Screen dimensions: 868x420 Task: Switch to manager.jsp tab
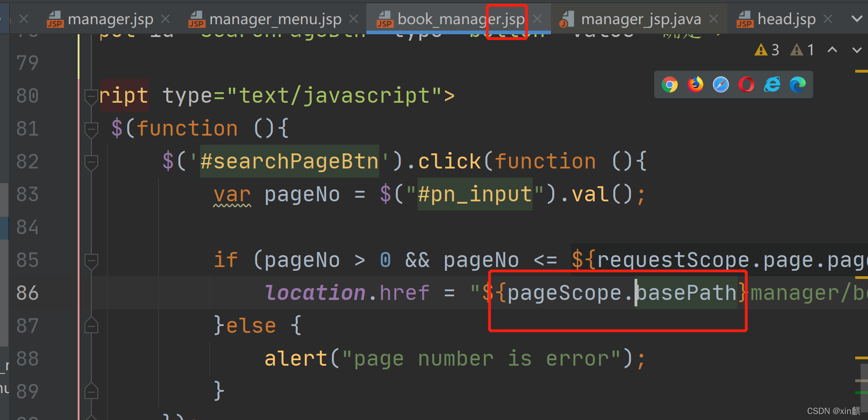click(110, 19)
